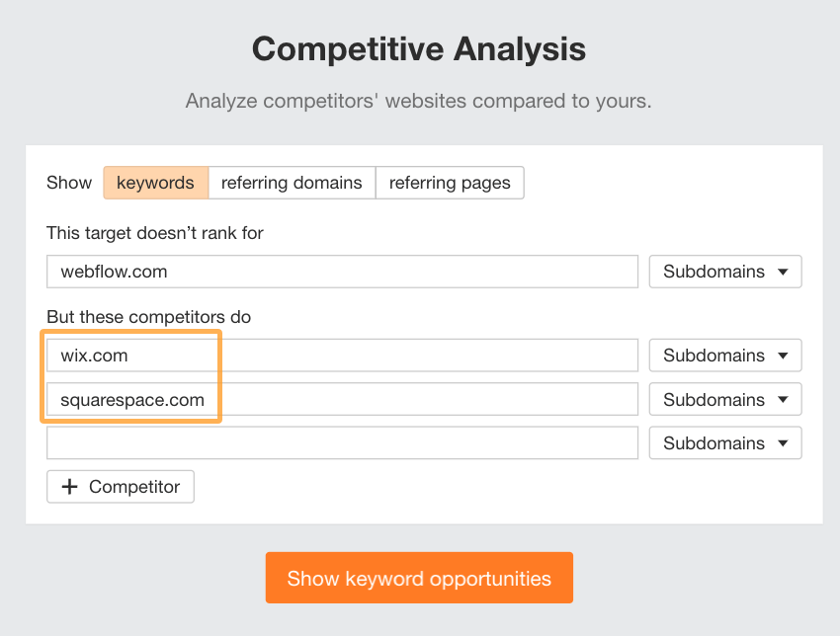840x636 pixels.
Task: Switch to the referring domains tab
Action: pyautogui.click(x=292, y=183)
